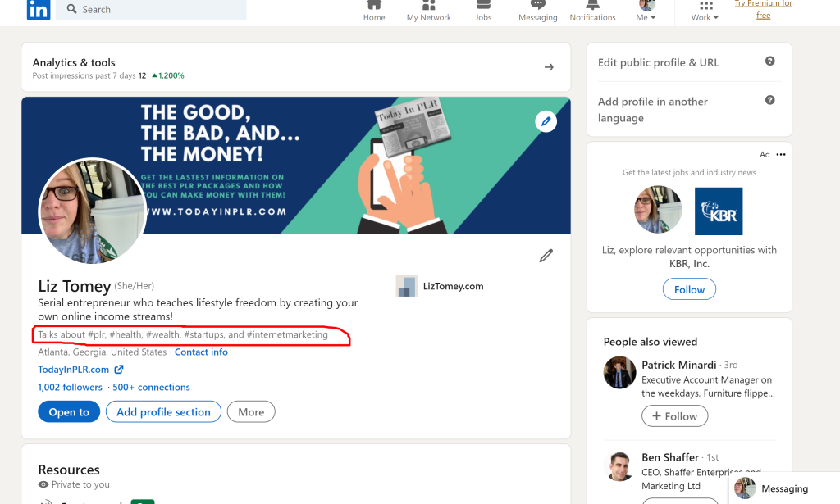
Task: Click the Notifications bell icon
Action: point(592,5)
